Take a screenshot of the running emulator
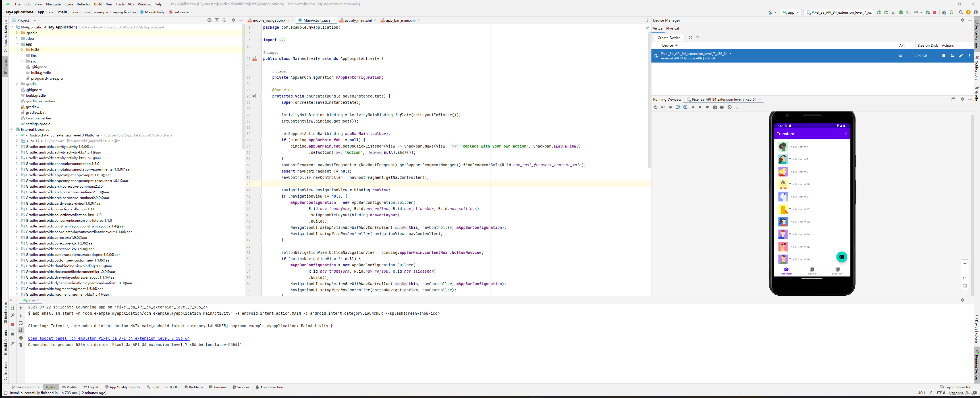980x398 pixels. pos(715,107)
